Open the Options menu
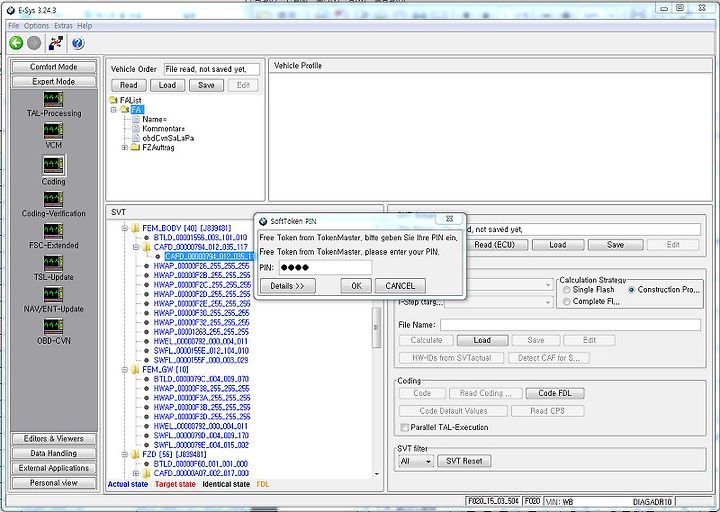Screen dimensions: 720x512 point(36,25)
